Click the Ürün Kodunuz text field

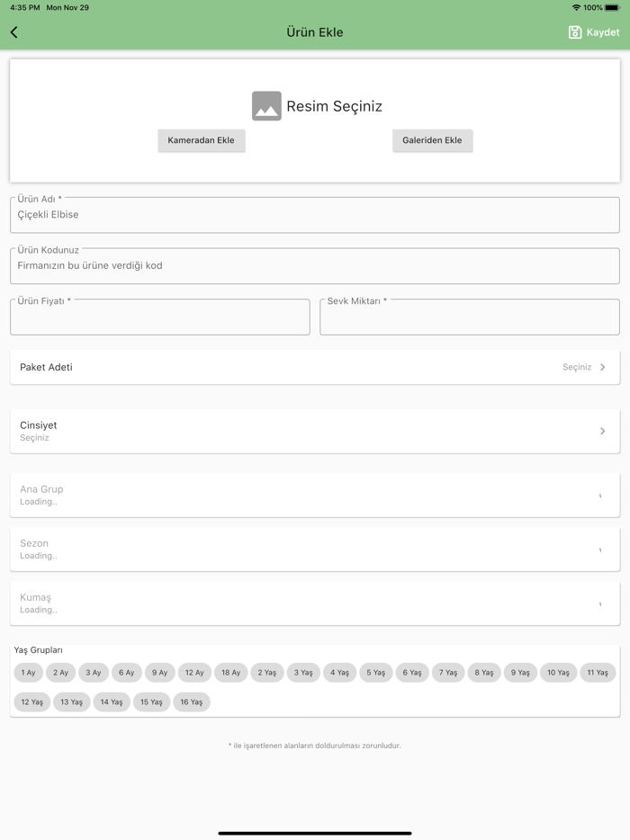coord(315,266)
